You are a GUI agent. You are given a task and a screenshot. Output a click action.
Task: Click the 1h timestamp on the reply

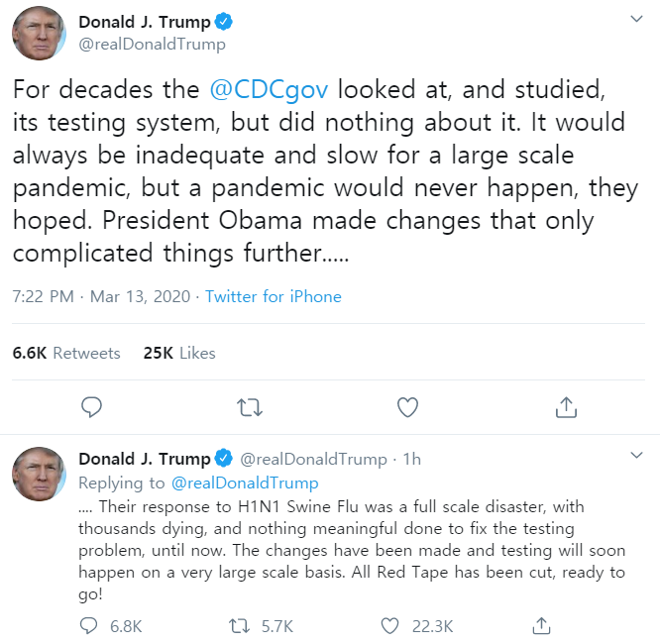click(412, 459)
